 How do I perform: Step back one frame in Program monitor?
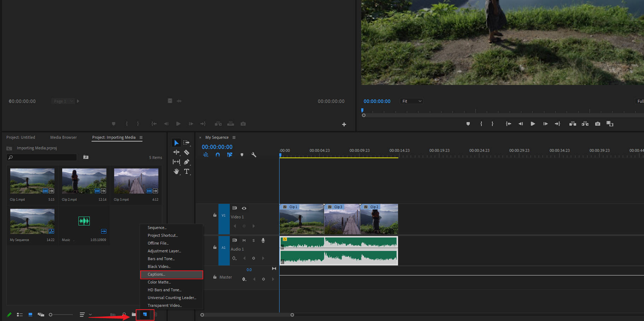click(520, 124)
